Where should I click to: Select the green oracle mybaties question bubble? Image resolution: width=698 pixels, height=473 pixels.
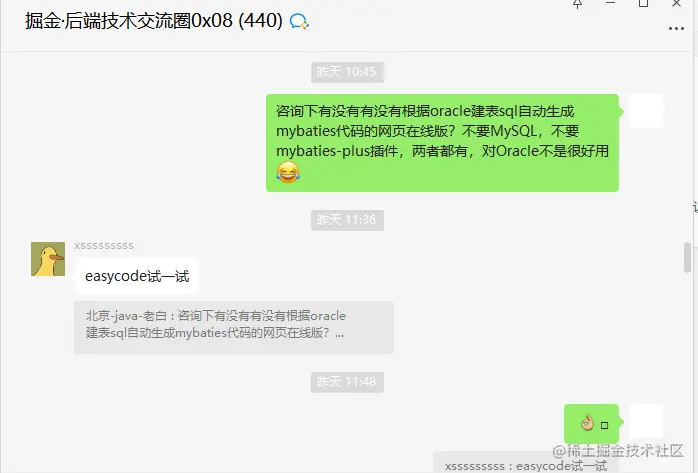(x=442, y=143)
